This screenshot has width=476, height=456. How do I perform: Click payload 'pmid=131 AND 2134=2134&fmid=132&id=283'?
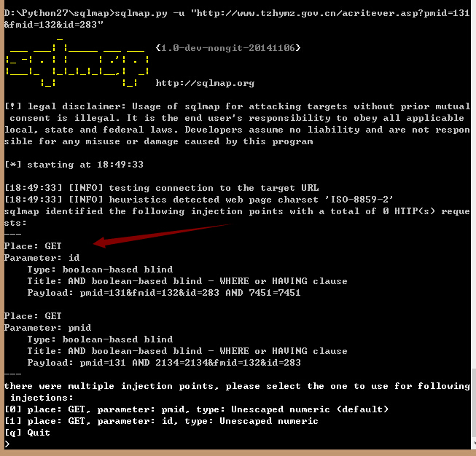[x=190, y=363]
